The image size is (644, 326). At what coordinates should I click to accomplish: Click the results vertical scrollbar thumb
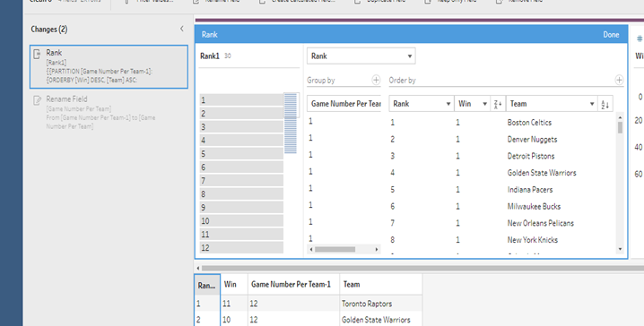[x=620, y=127]
